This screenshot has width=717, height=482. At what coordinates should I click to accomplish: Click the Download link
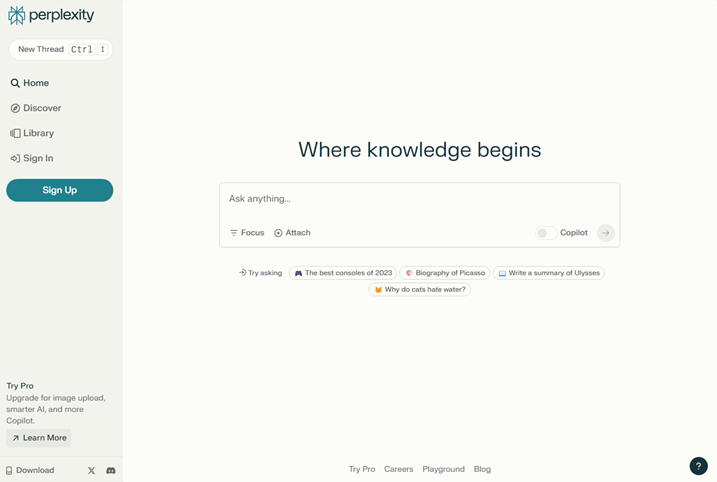pyautogui.click(x=30, y=470)
